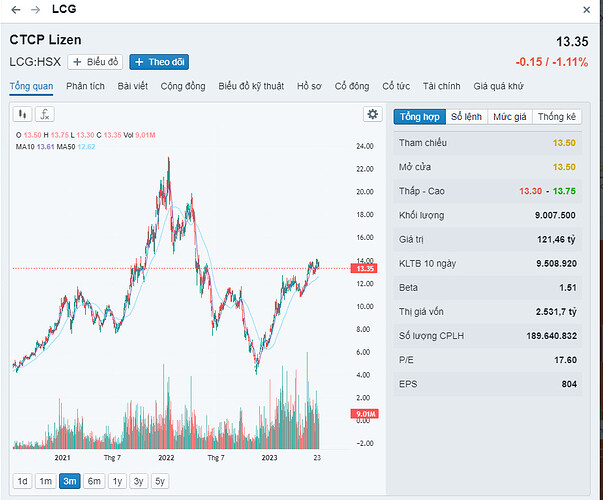Click the Biểu đồ button

(x=96, y=62)
